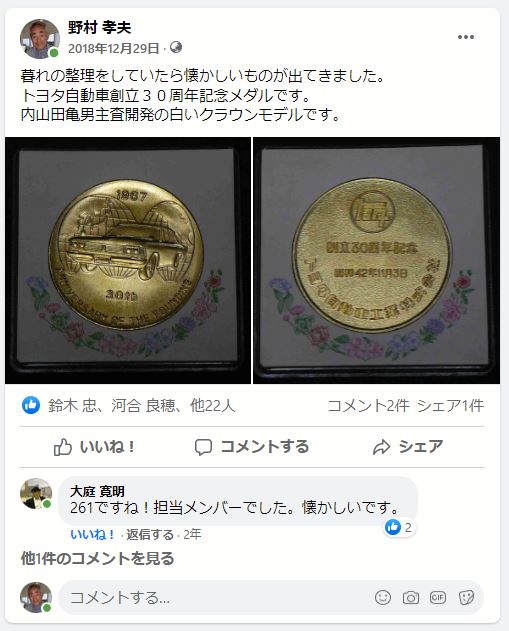Open the シェア1件 shares list
Viewport: 509px width, 631px height.
(450, 406)
